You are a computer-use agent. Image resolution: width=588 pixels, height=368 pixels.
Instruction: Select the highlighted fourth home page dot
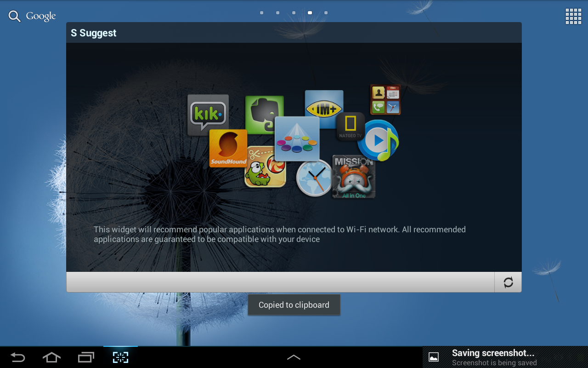[x=310, y=13]
